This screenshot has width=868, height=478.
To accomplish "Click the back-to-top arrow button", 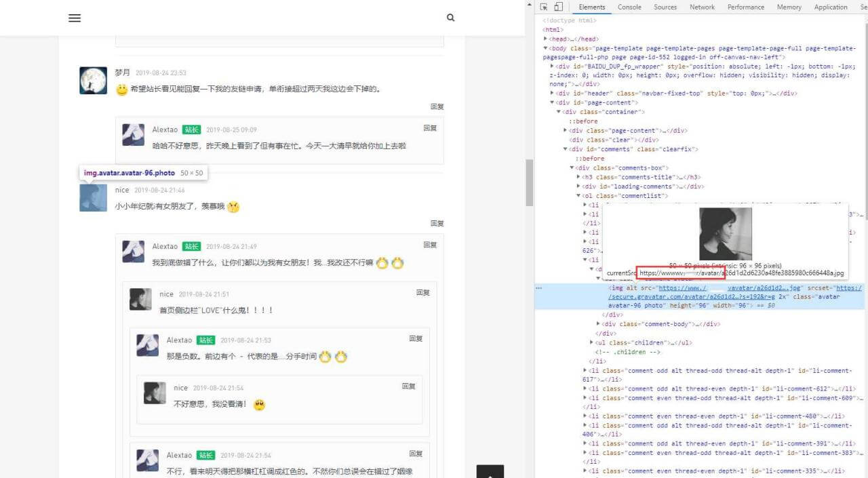I will [490, 472].
